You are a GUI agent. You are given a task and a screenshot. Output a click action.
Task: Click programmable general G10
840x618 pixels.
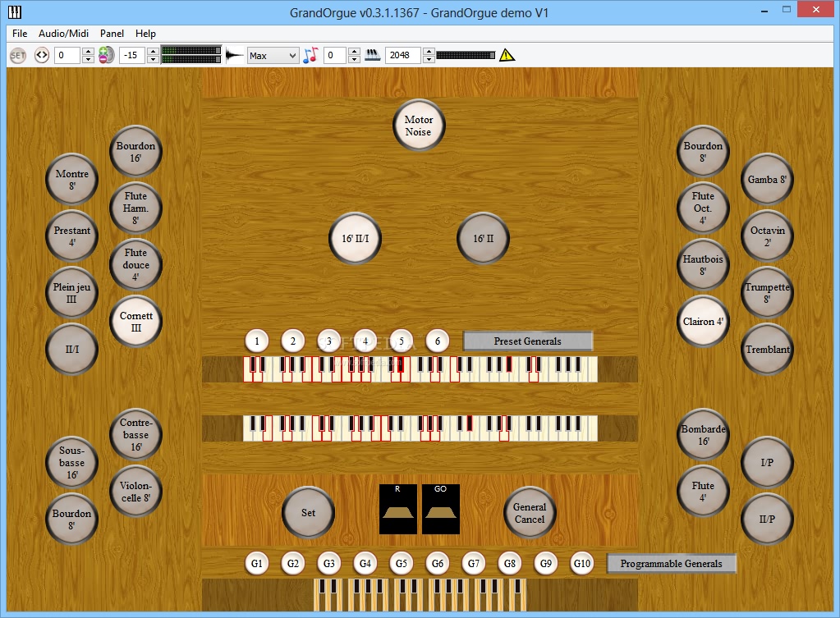click(582, 563)
